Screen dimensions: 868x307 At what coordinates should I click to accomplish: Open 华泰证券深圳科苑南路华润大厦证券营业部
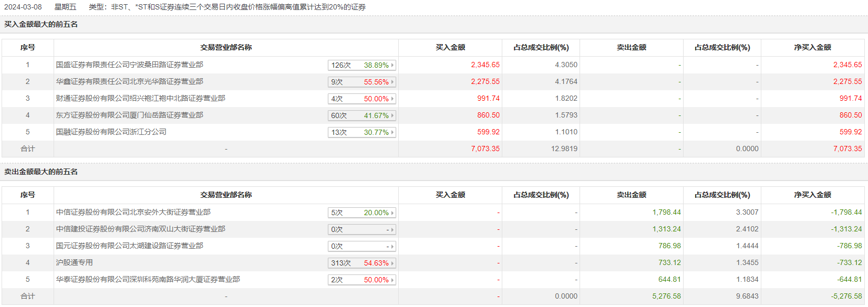click(x=148, y=280)
